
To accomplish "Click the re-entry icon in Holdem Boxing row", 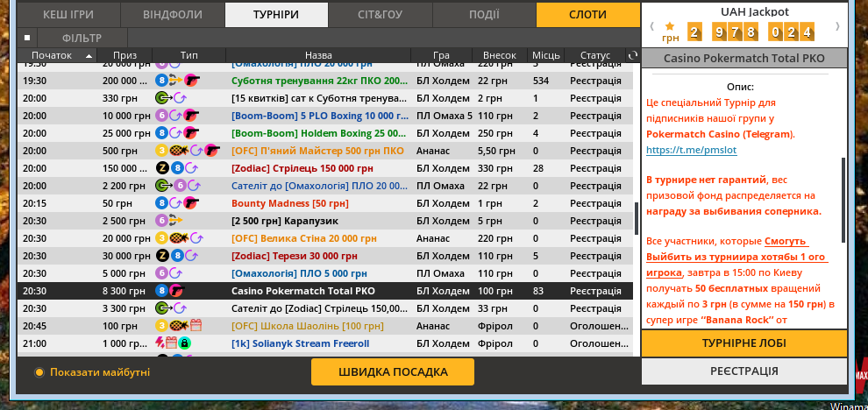I will tap(176, 133).
